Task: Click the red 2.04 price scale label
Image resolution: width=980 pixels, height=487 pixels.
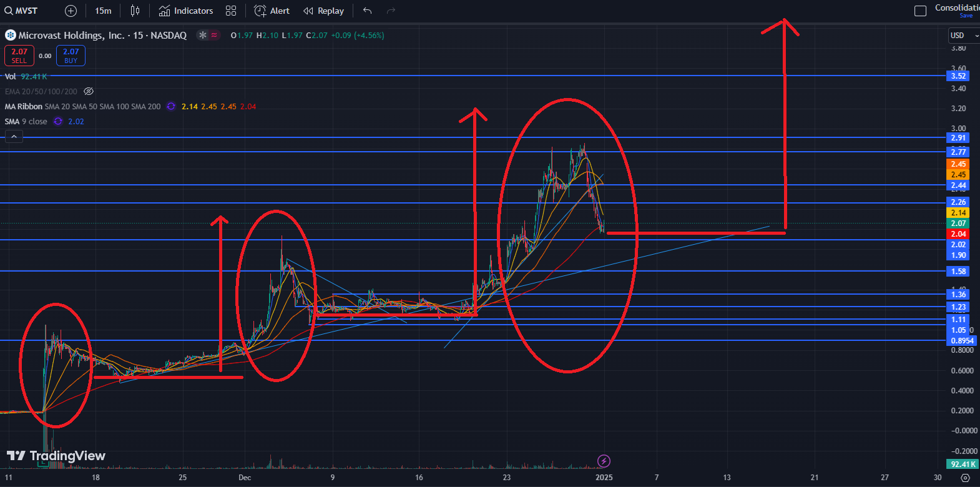Action: [x=958, y=234]
